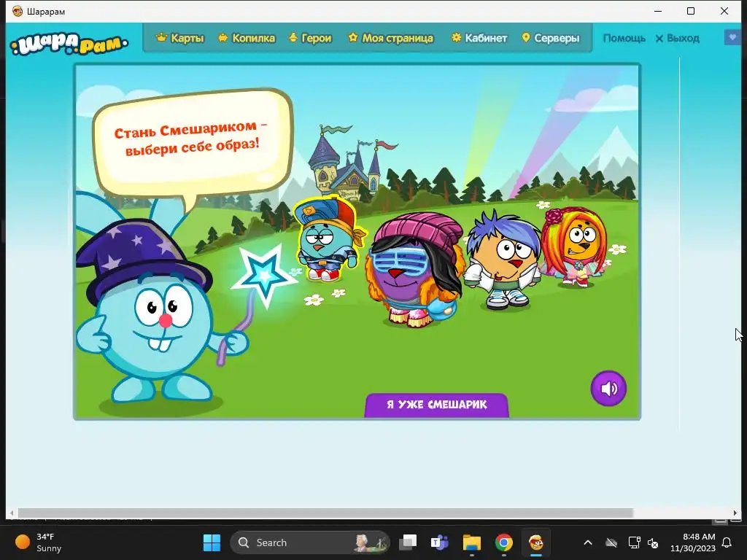Choose the blue character with cap
747x560 pixels.
329,239
